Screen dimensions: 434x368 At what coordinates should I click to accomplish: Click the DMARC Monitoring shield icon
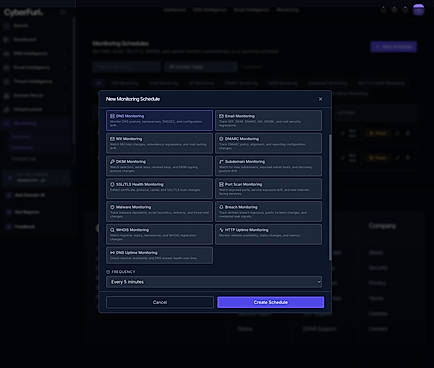click(x=221, y=139)
